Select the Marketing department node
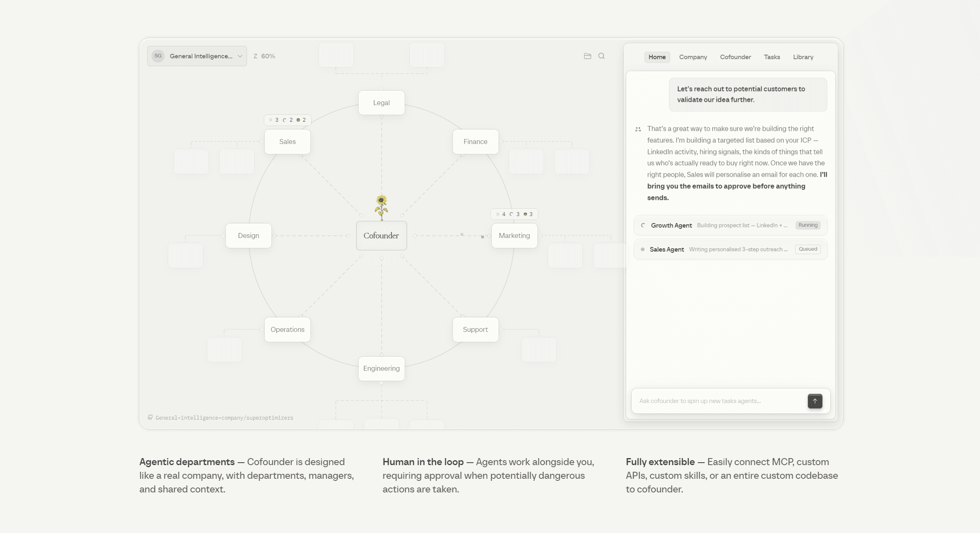The width and height of the screenshot is (980, 533). (514, 235)
